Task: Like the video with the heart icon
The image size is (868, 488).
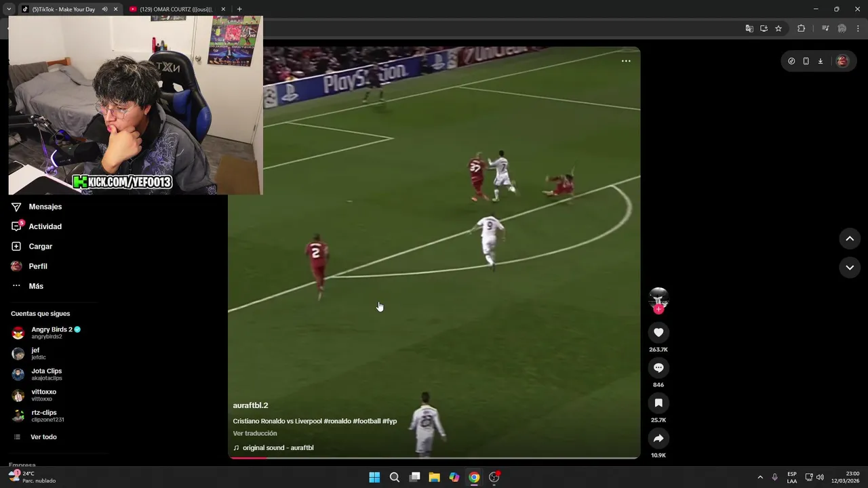Action: (658, 332)
